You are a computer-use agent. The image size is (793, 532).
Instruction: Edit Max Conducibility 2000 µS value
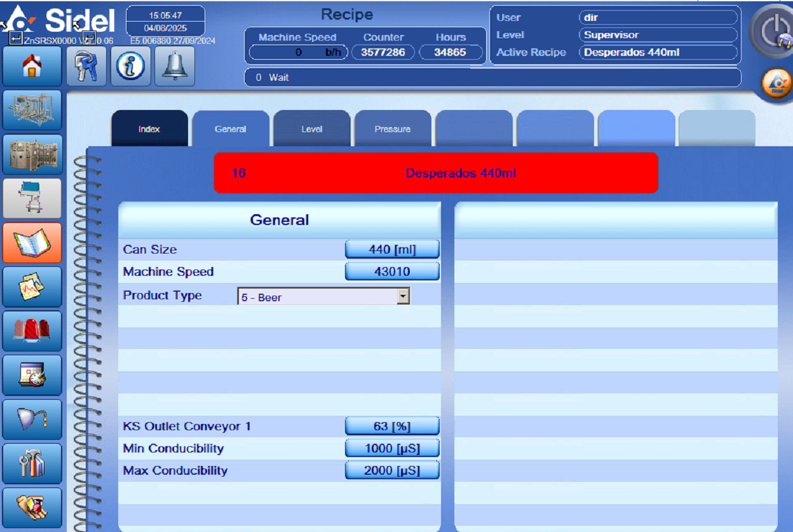pos(392,471)
